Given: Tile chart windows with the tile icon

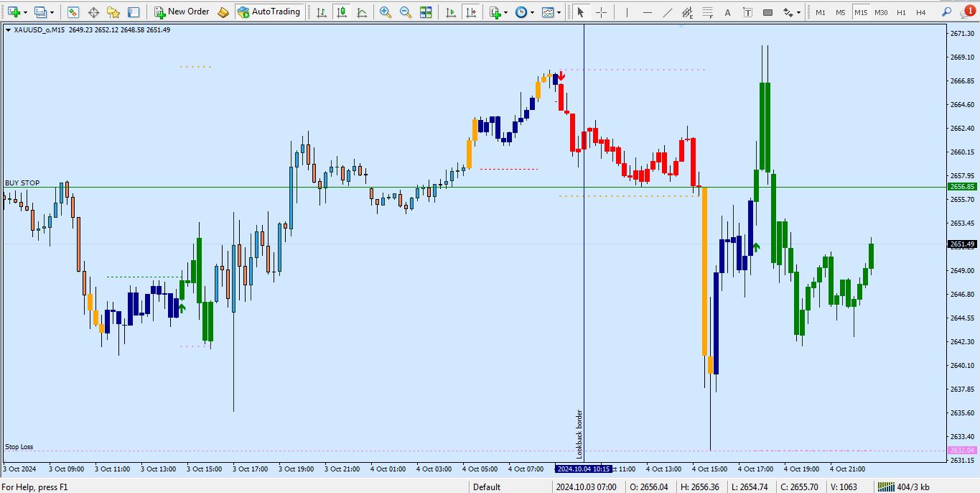Looking at the screenshot, I should [x=426, y=11].
